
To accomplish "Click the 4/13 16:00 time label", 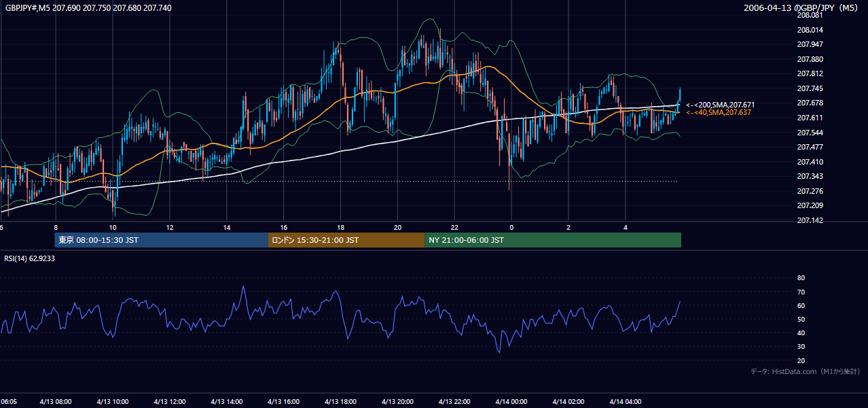I will coord(284,401).
